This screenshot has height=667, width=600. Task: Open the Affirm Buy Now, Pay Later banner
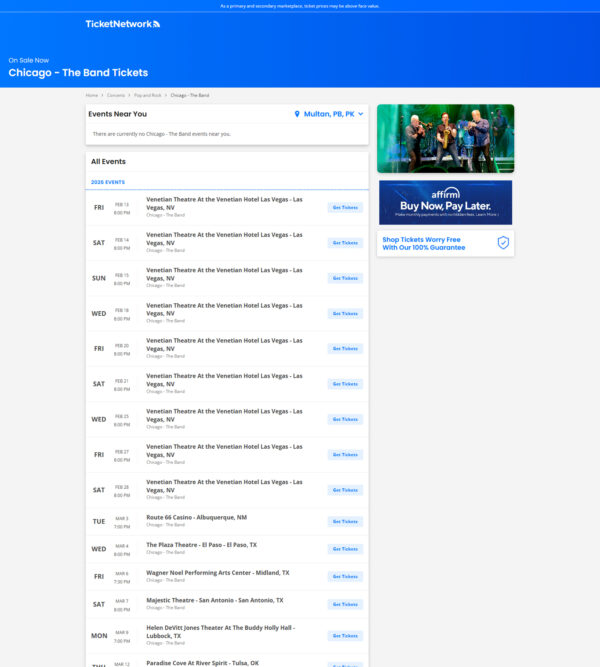tap(445, 202)
